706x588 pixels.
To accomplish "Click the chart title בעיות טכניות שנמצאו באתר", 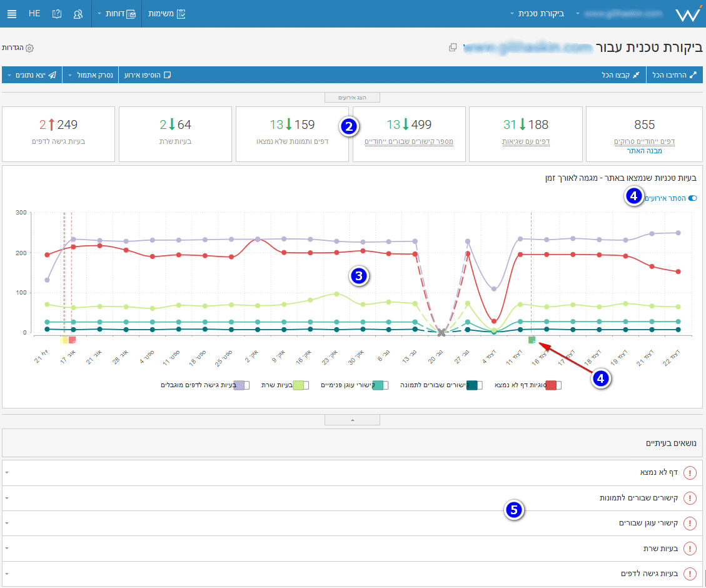I will pos(621,178).
